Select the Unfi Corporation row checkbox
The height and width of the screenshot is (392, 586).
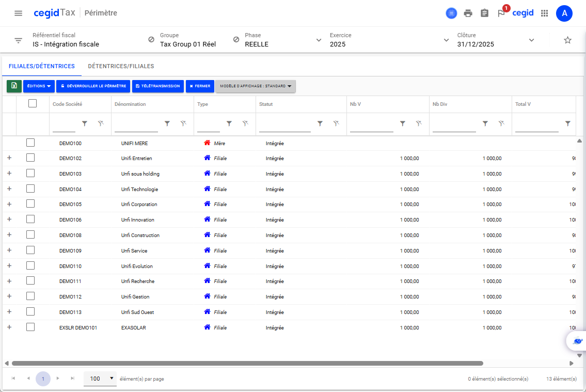(30, 204)
